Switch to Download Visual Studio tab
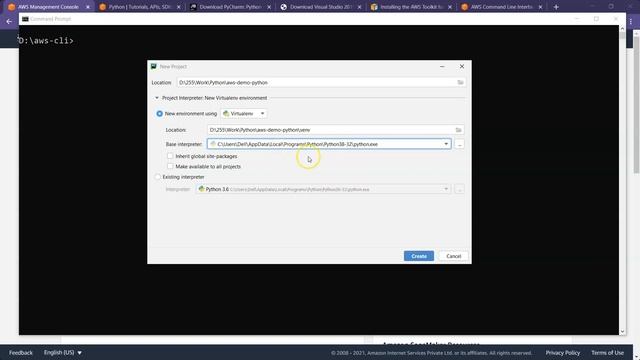Image resolution: width=640 pixels, height=360 pixels. (x=320, y=7)
